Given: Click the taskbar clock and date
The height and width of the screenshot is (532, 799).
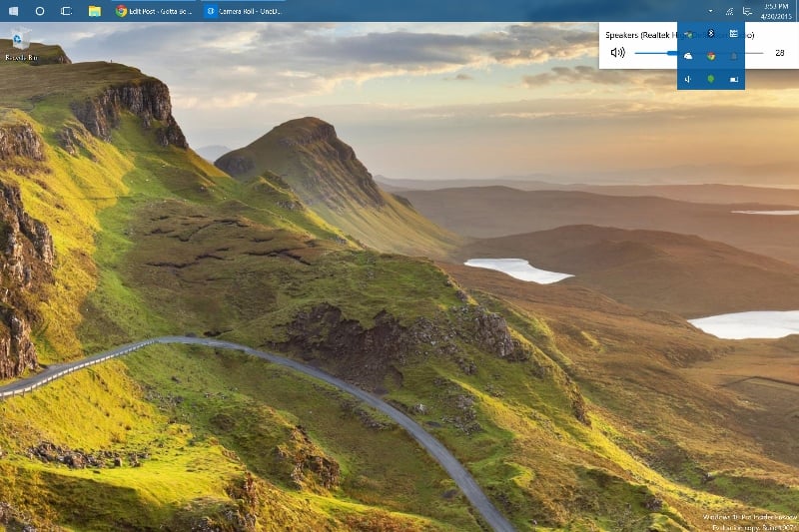Looking at the screenshot, I should 776,10.
